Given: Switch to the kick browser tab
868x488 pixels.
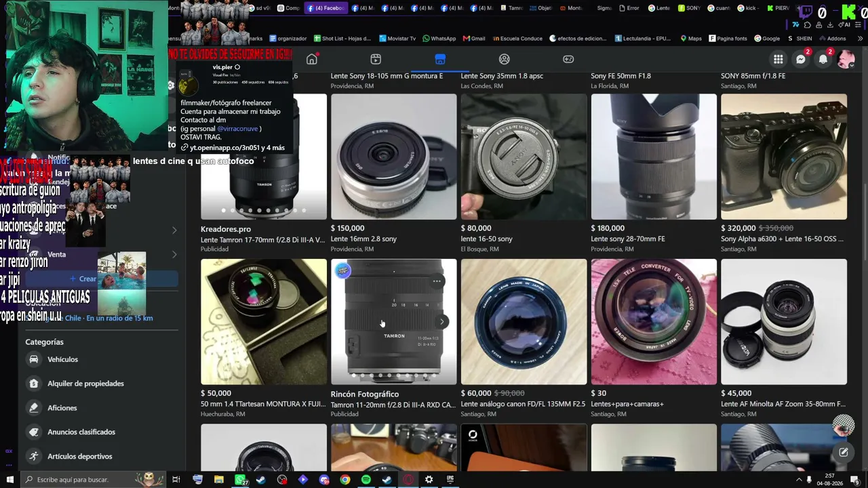Looking at the screenshot, I should (747, 8).
